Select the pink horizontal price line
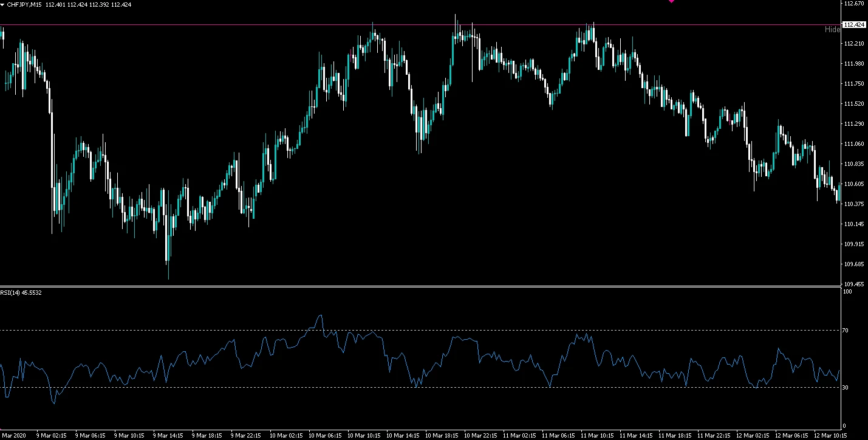 pyautogui.click(x=182, y=25)
